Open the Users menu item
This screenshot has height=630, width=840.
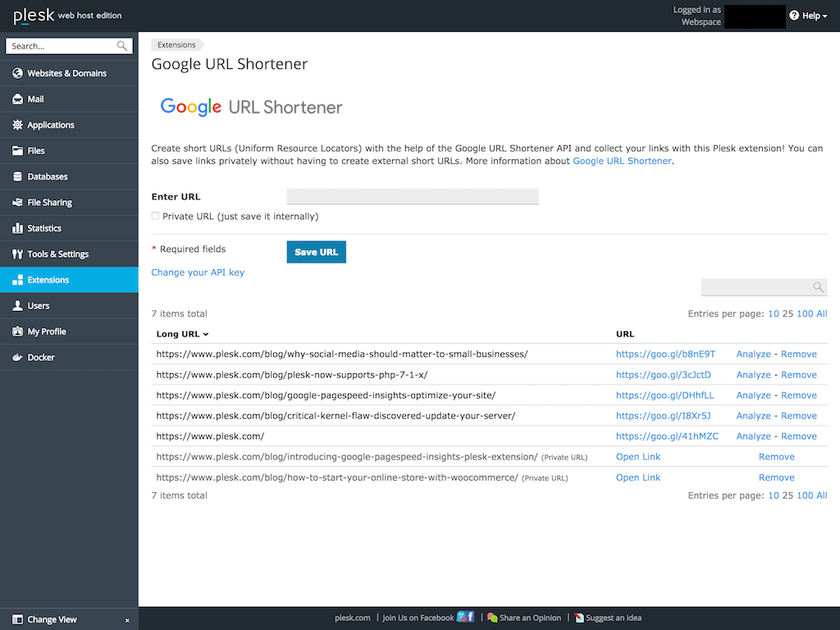tap(69, 305)
